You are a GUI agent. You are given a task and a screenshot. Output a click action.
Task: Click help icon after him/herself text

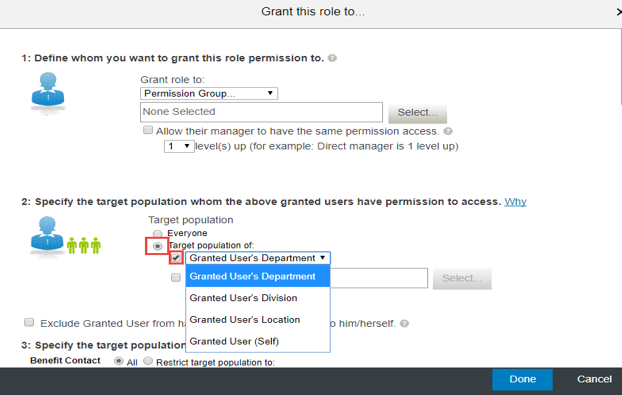pos(404,324)
